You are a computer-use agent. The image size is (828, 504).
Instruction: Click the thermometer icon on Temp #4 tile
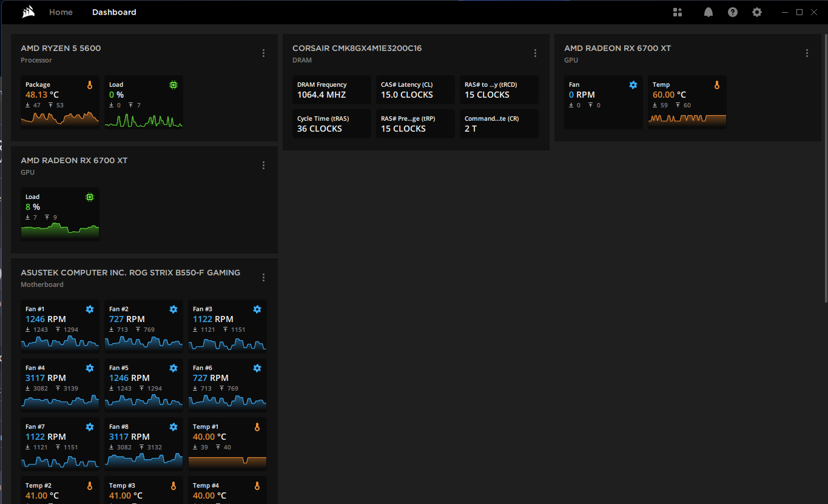(257, 486)
